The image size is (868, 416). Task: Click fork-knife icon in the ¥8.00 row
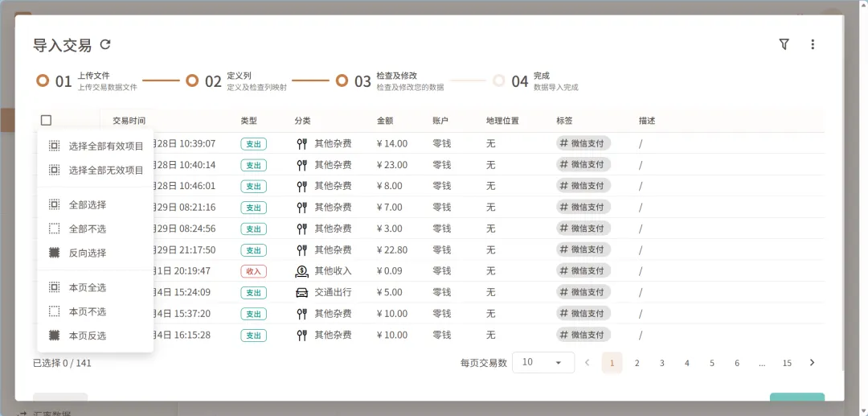301,186
